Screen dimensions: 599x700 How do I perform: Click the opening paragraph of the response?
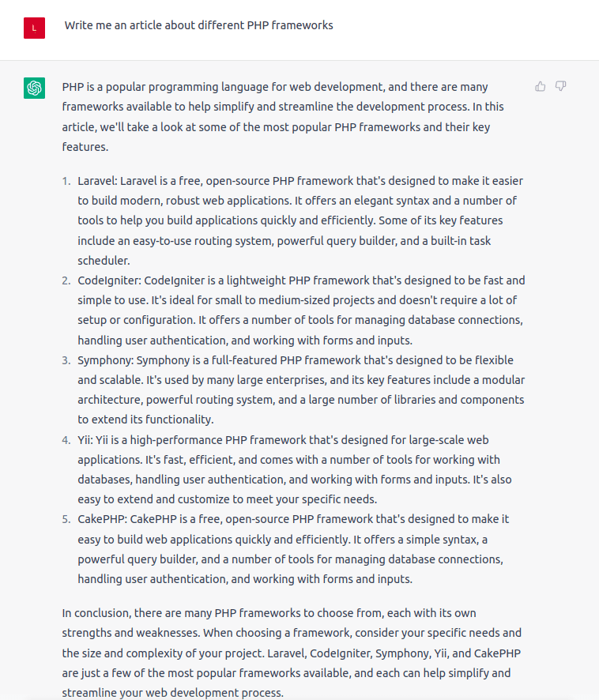pos(283,116)
